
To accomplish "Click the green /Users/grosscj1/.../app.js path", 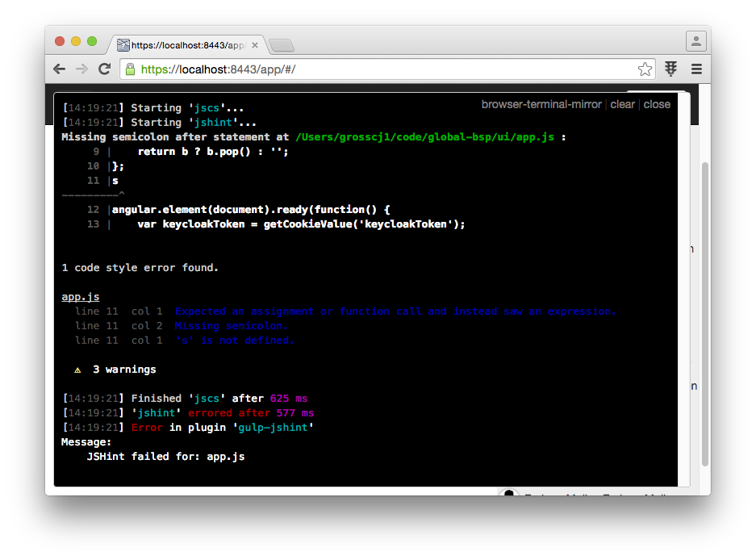I will pos(424,137).
